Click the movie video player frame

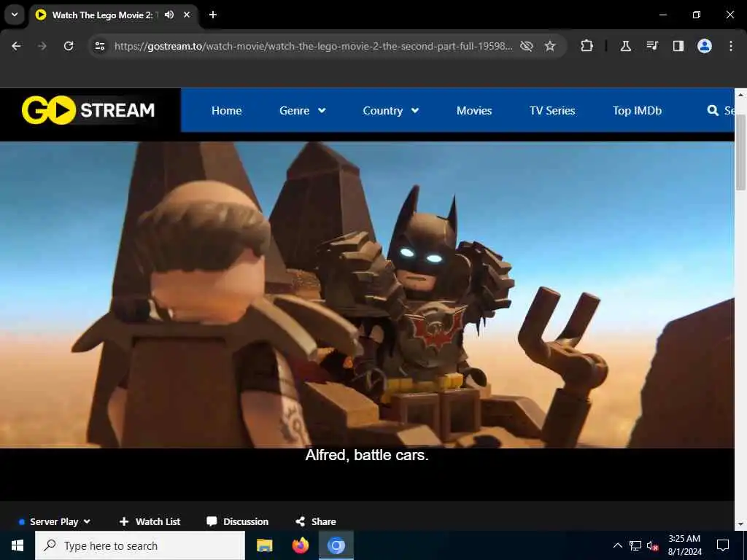pyautogui.click(x=367, y=321)
